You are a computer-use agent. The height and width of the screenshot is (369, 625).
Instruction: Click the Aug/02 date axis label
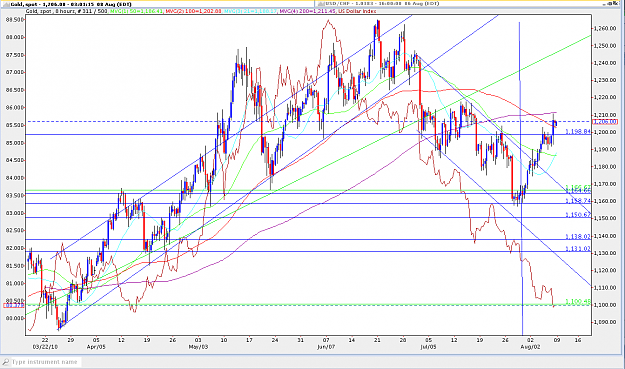point(530,347)
